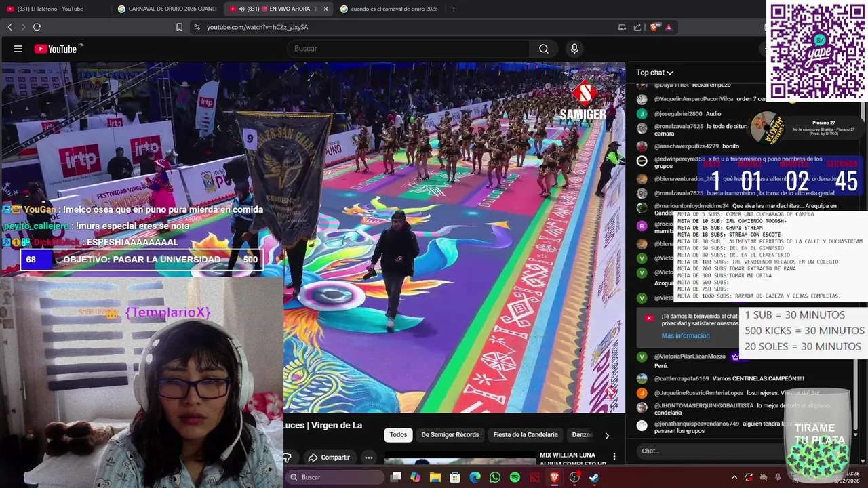Open the Más información link in chat
This screenshot has width=868, height=488.
(x=686, y=335)
